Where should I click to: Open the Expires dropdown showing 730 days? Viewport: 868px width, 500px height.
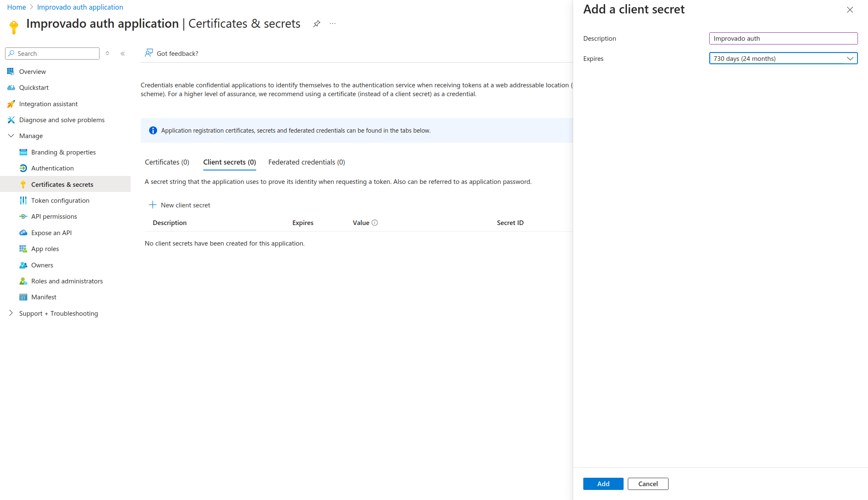783,58
